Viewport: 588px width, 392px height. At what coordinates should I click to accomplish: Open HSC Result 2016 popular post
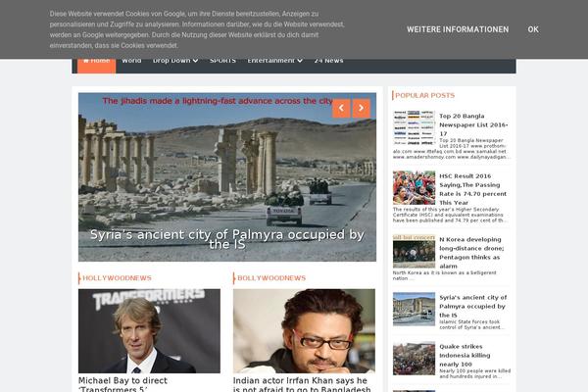[x=473, y=189]
